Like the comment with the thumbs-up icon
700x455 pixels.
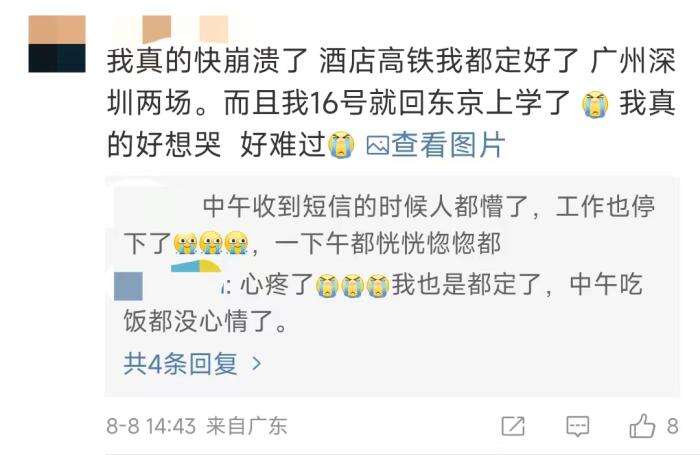click(x=642, y=426)
